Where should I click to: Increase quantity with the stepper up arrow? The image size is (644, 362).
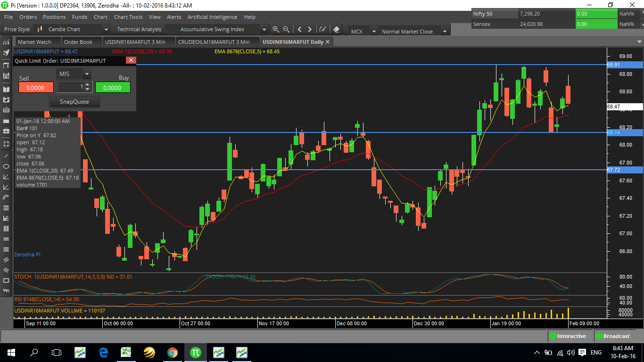[x=87, y=84]
